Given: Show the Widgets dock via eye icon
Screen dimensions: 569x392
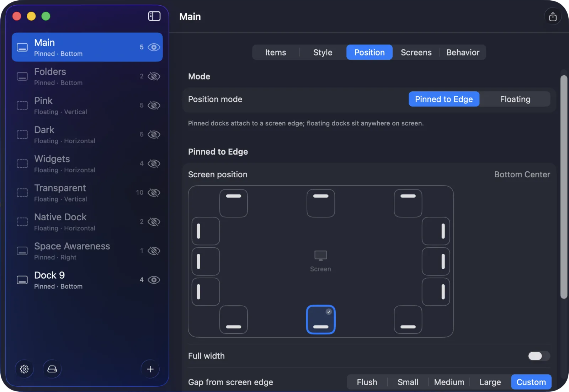Looking at the screenshot, I should click(154, 163).
